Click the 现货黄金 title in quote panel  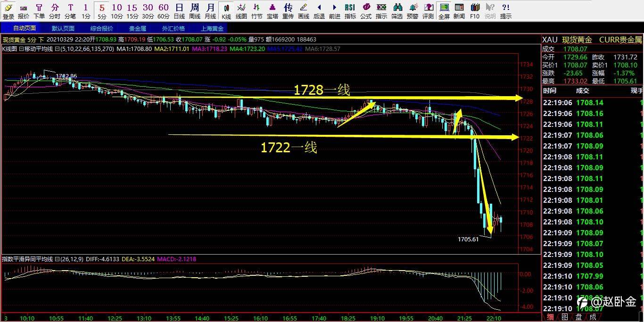(577, 40)
